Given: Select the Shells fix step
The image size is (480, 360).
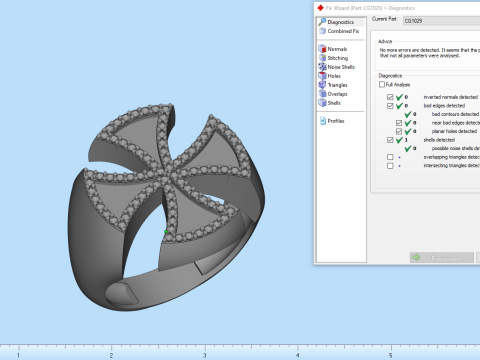Looking at the screenshot, I should (329, 103).
